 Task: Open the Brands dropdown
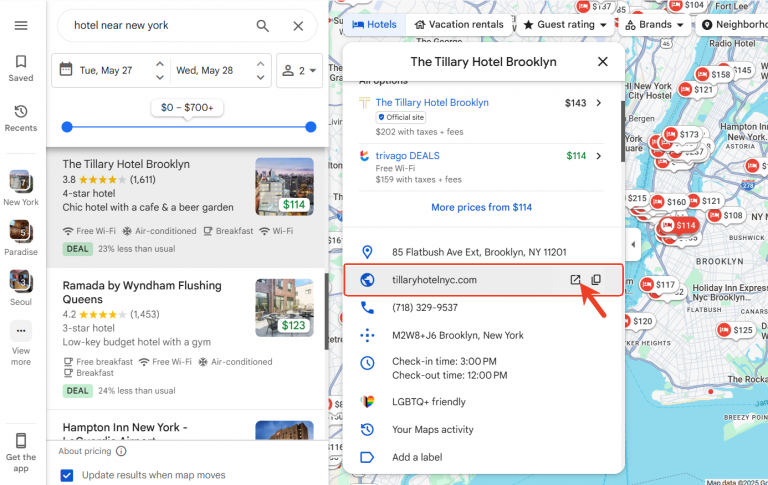coord(654,24)
